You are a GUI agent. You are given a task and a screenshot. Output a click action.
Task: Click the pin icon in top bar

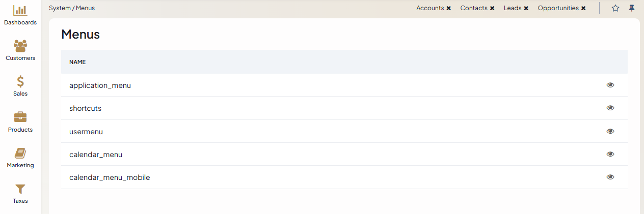click(632, 8)
